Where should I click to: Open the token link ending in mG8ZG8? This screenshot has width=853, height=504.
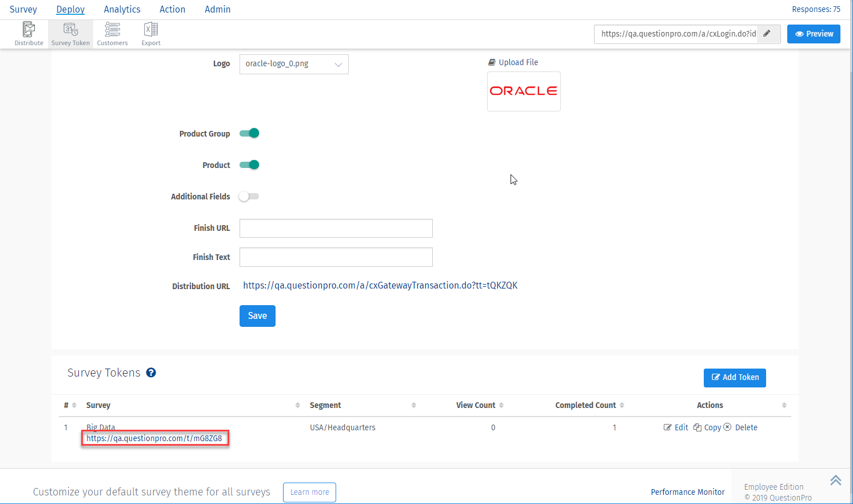(154, 438)
